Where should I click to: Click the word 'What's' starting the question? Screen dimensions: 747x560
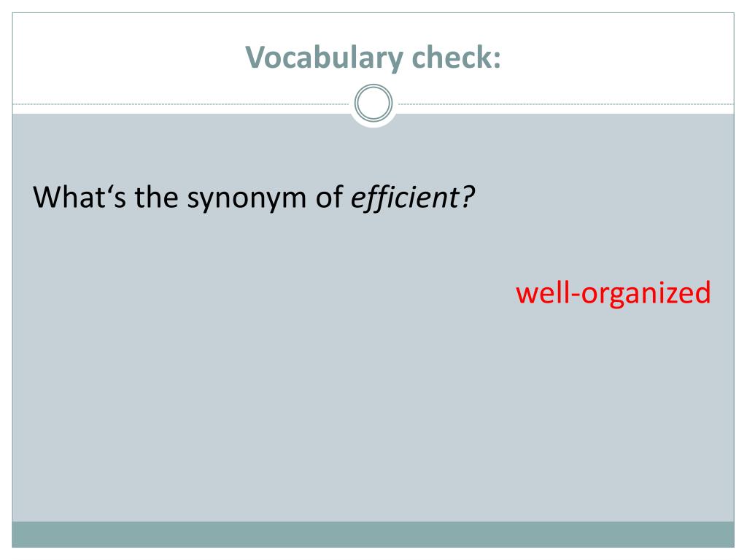[x=80, y=197]
